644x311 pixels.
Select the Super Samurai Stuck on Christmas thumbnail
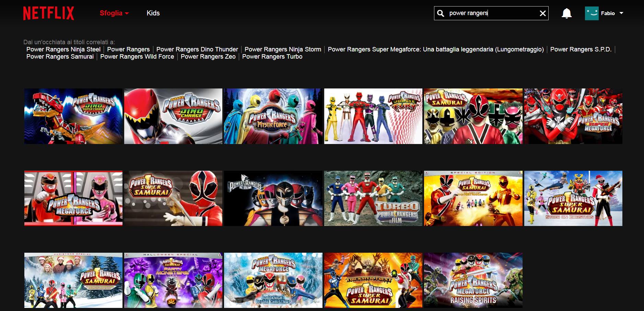(x=573, y=198)
